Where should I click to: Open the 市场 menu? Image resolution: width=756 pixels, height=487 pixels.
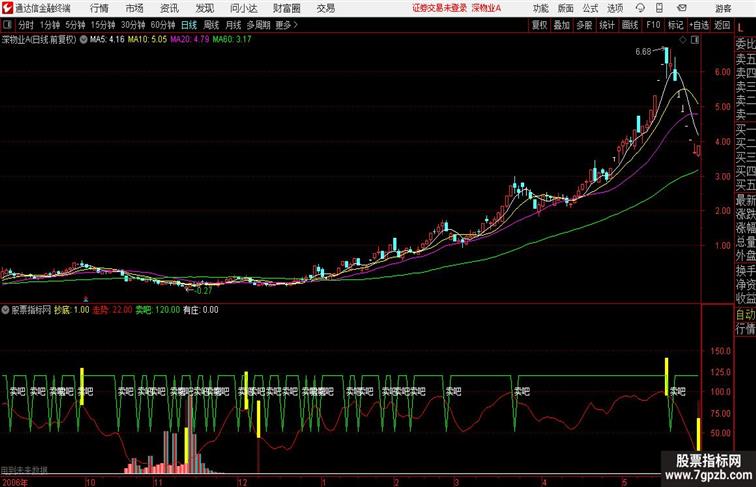135,8
